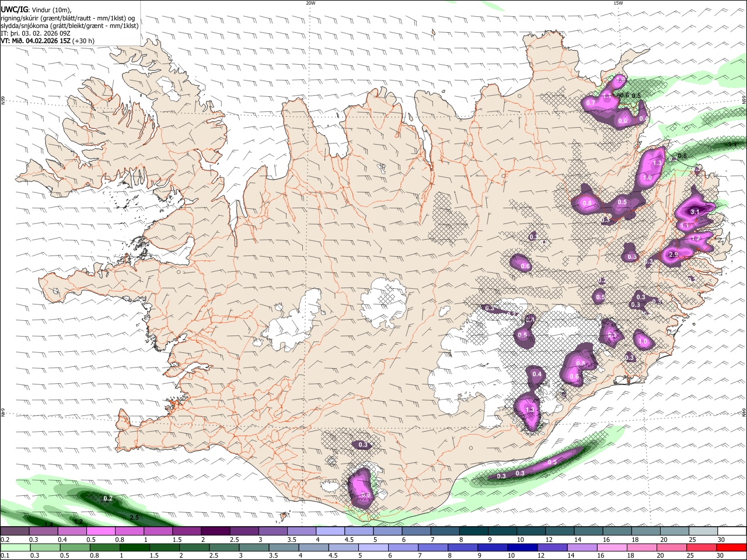Click the 'rigning/skúrir' legend description line
This screenshot has height=560, width=747.
pos(68,18)
